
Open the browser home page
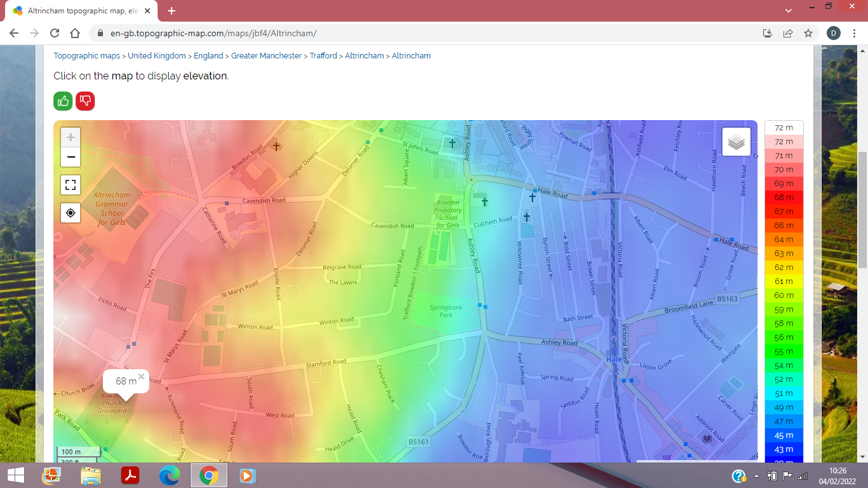coord(75,33)
